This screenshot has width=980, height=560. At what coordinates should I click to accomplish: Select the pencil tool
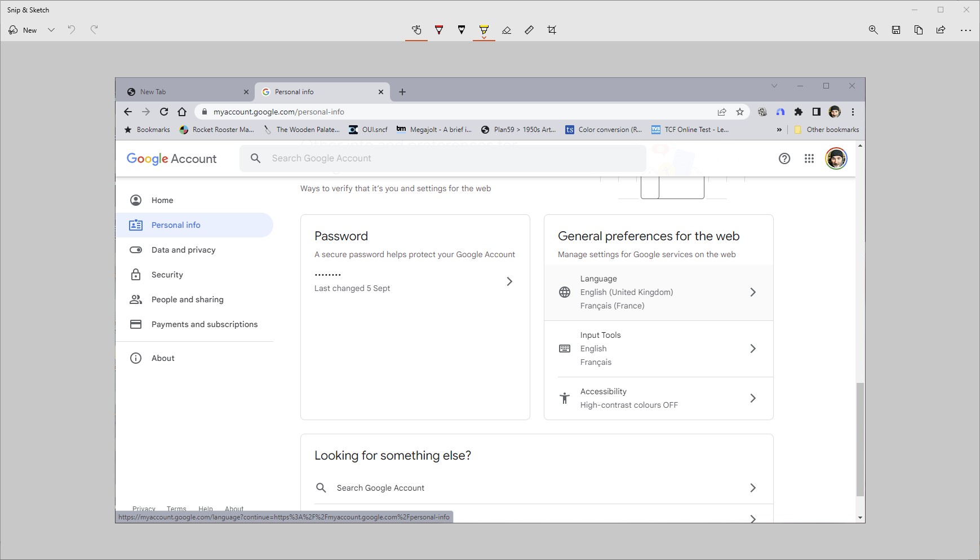[x=462, y=30]
